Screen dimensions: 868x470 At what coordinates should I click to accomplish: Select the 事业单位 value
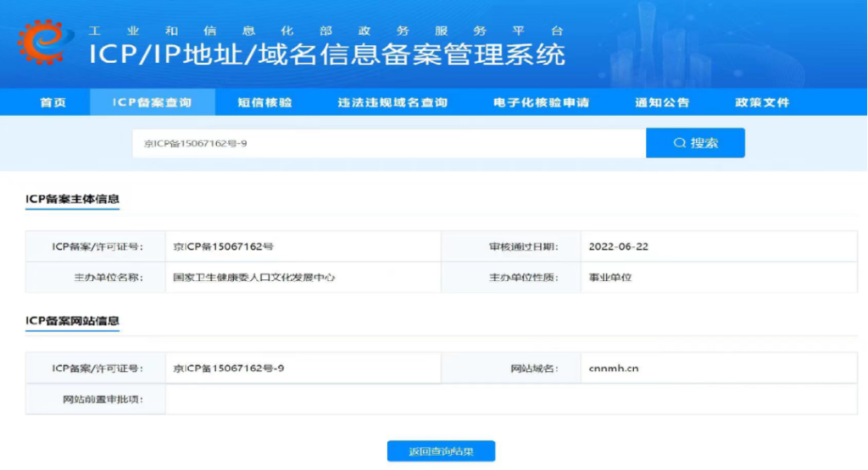coord(610,277)
